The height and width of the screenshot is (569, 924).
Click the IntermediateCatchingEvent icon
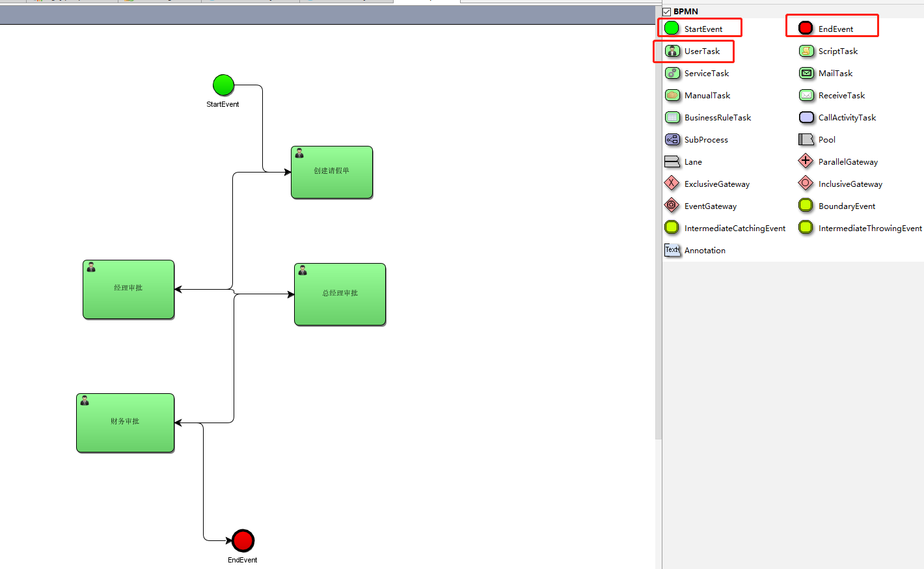(x=672, y=228)
